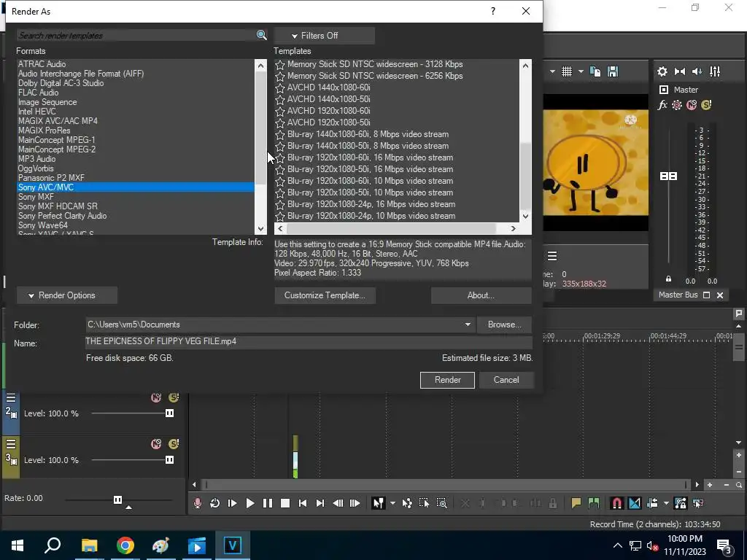Expand Render Options
This screenshot has width=747, height=560.
coord(66,295)
